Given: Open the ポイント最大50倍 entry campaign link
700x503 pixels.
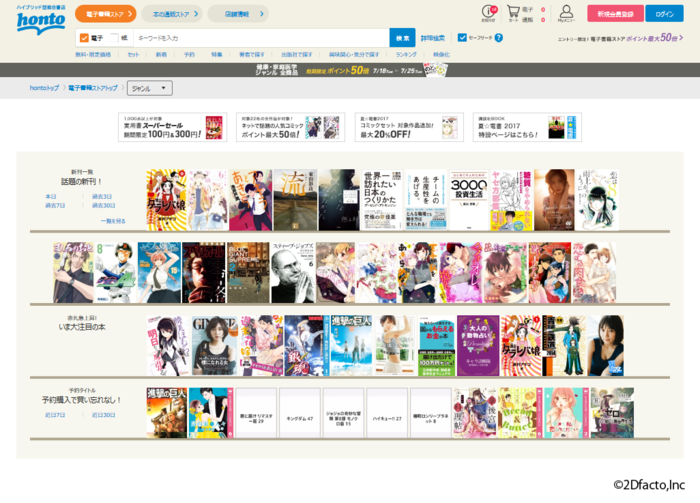Looking at the screenshot, I should click(x=620, y=38).
